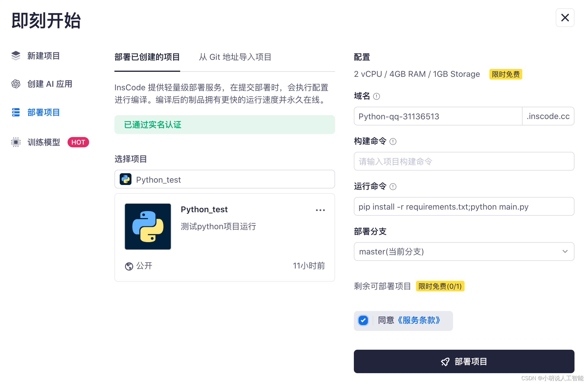The width and height of the screenshot is (588, 384).
Task: Open the Python_test project selector
Action: click(224, 179)
